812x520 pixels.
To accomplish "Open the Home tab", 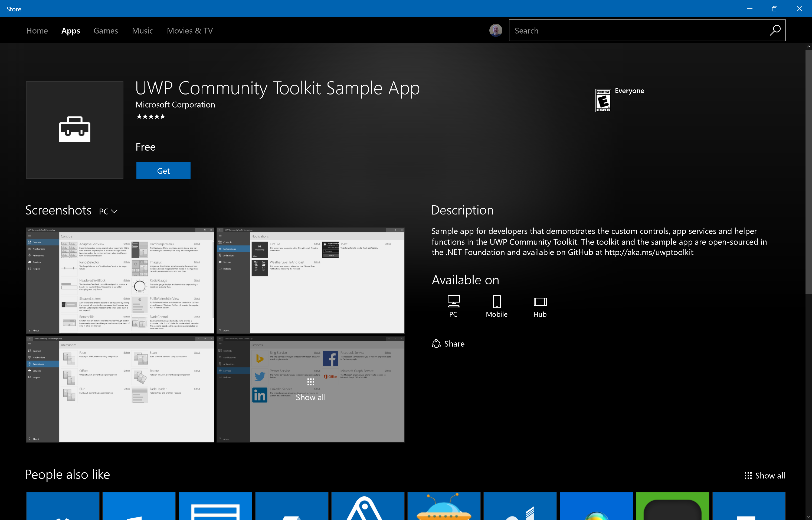I will point(37,31).
